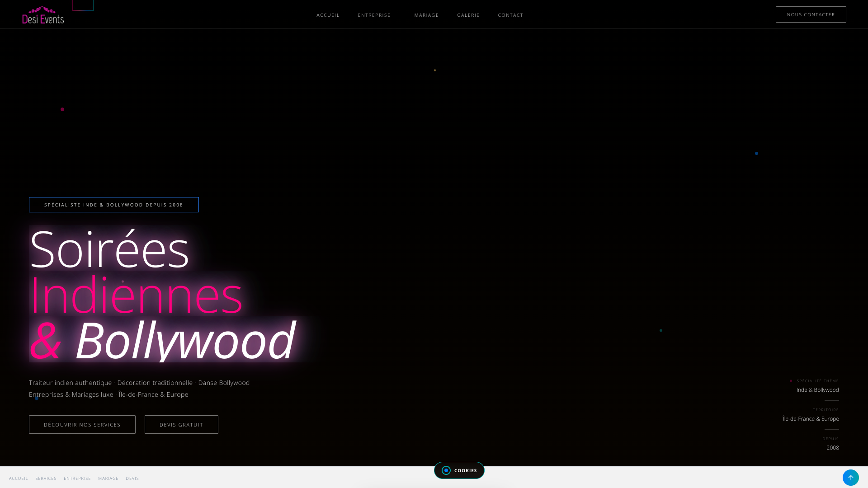The image size is (868, 488).
Task: Click the 'Inde & Bollywood' speciality text
Action: pos(817,390)
